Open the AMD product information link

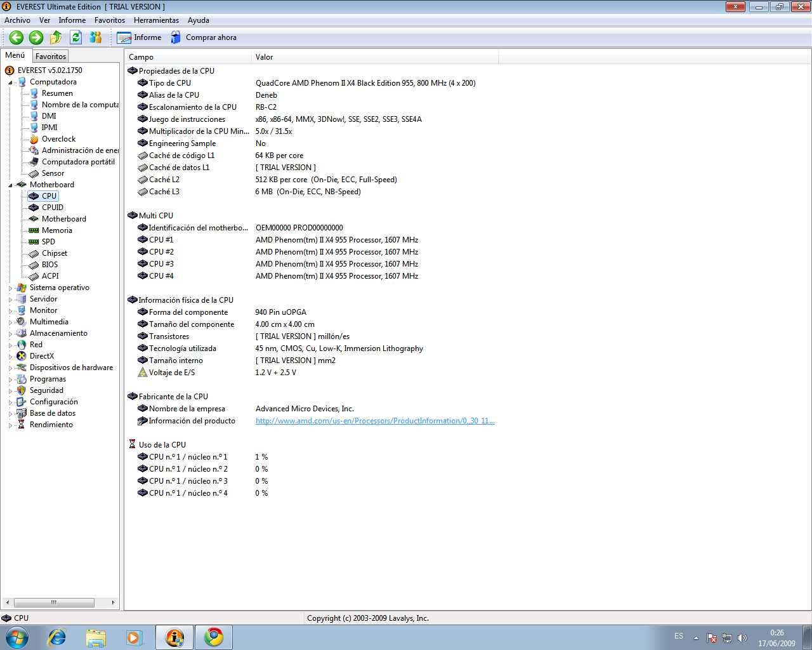tap(375, 421)
